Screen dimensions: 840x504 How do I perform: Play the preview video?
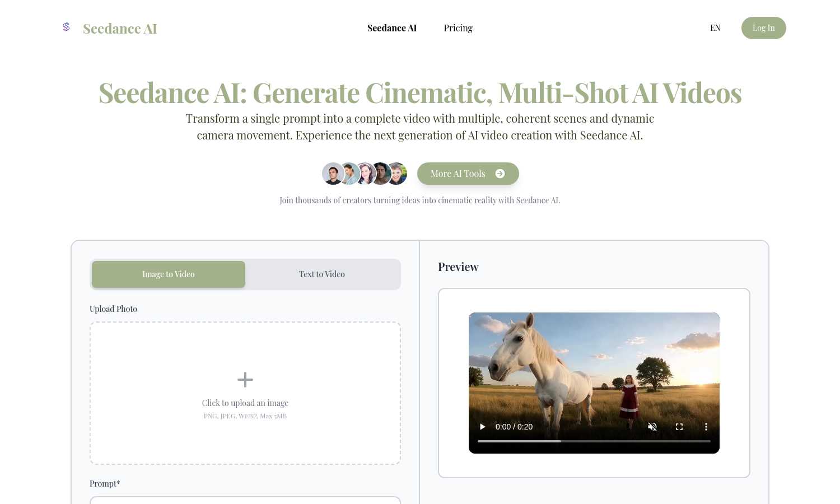tap(482, 427)
